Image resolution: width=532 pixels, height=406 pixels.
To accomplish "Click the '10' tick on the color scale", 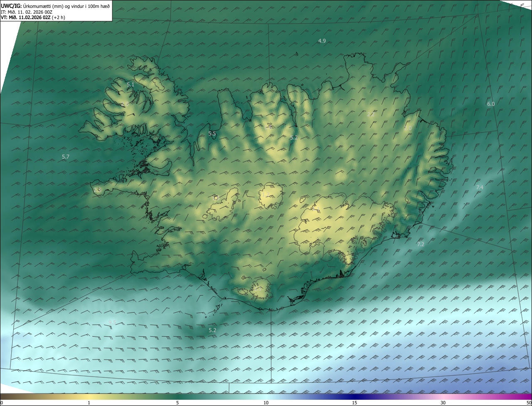I will (266, 403).
